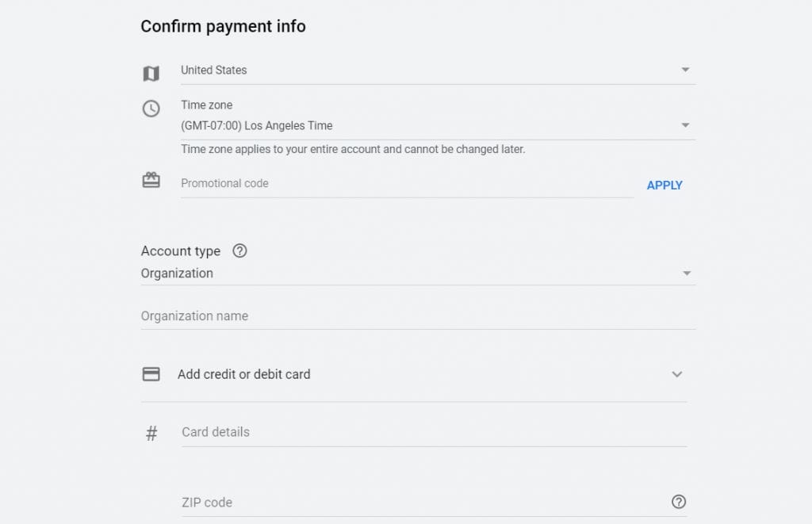
Task: Click the hash icon beside Card details
Action: pos(151,432)
